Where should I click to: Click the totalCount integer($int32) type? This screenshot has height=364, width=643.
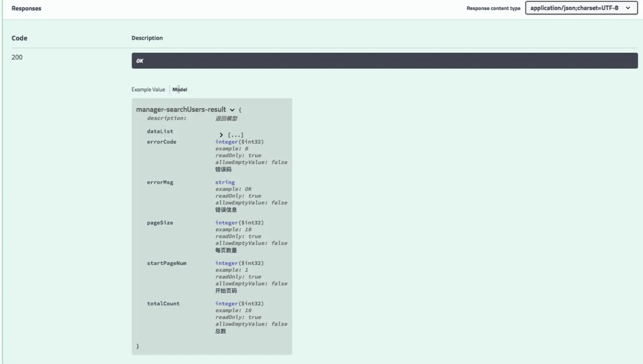(x=240, y=304)
